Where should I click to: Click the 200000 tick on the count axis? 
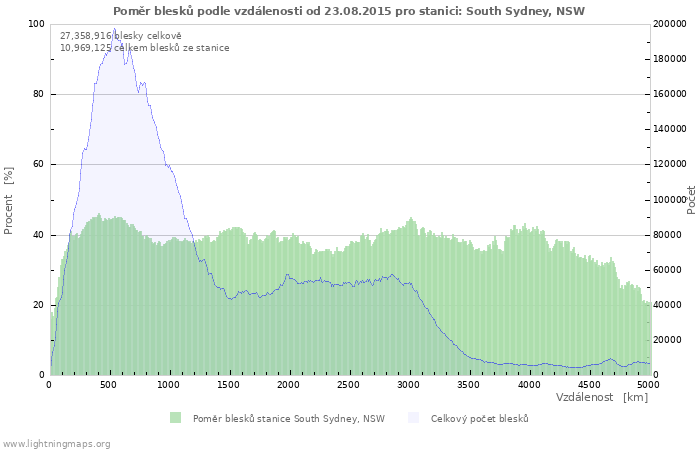672,24
